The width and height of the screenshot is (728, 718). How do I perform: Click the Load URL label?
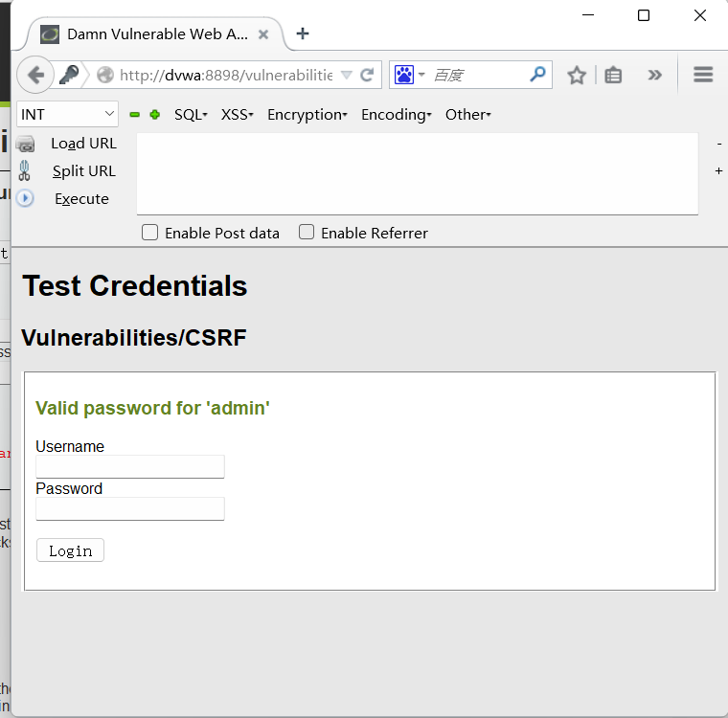tap(83, 144)
